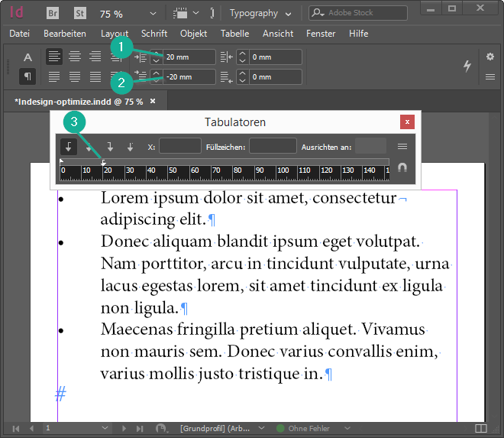Image resolution: width=504 pixels, height=438 pixels.
Task: Click the lightning bolt quick apply icon
Action: coord(467,67)
